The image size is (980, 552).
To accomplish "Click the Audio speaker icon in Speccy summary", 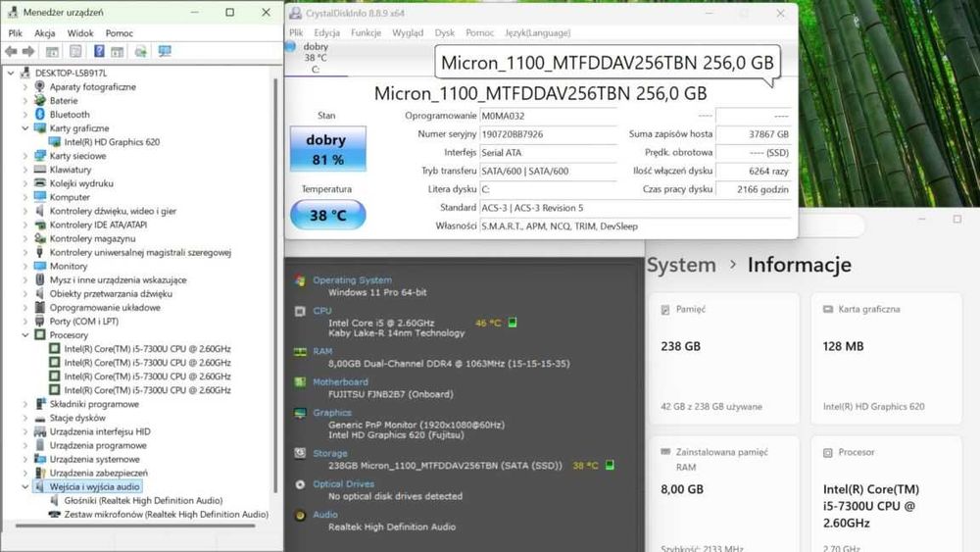I will tap(300, 515).
